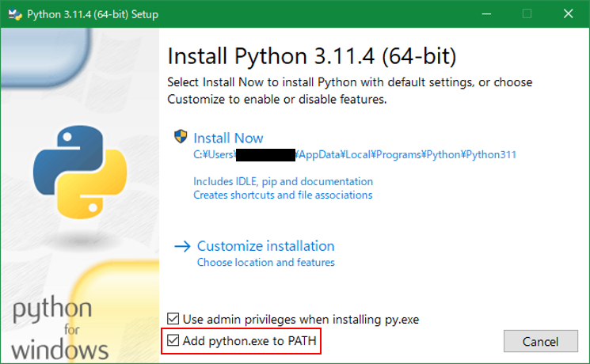Uncheck the Add python.exe to PATH checkbox
Image resolution: width=590 pixels, height=364 pixels.
pos(173,341)
